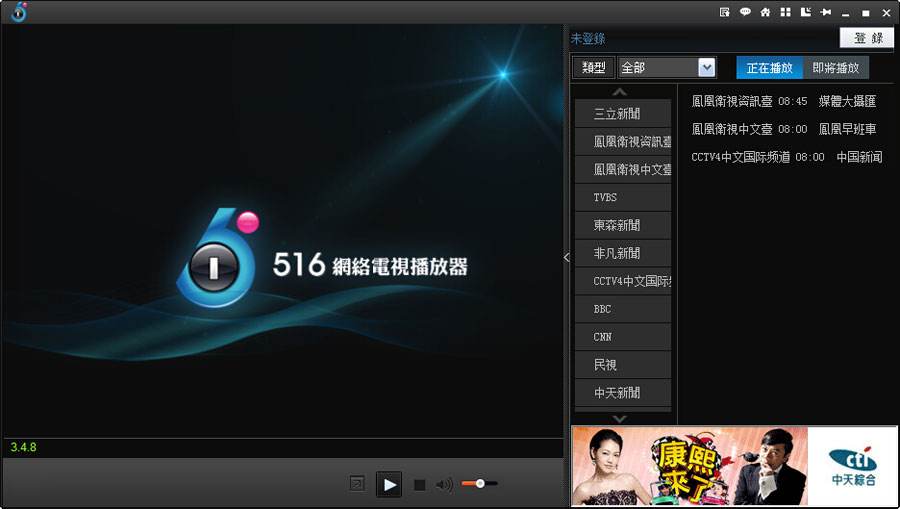Open the 康熙來了 advertisement banner
900x509 pixels.
pyautogui.click(x=689, y=465)
